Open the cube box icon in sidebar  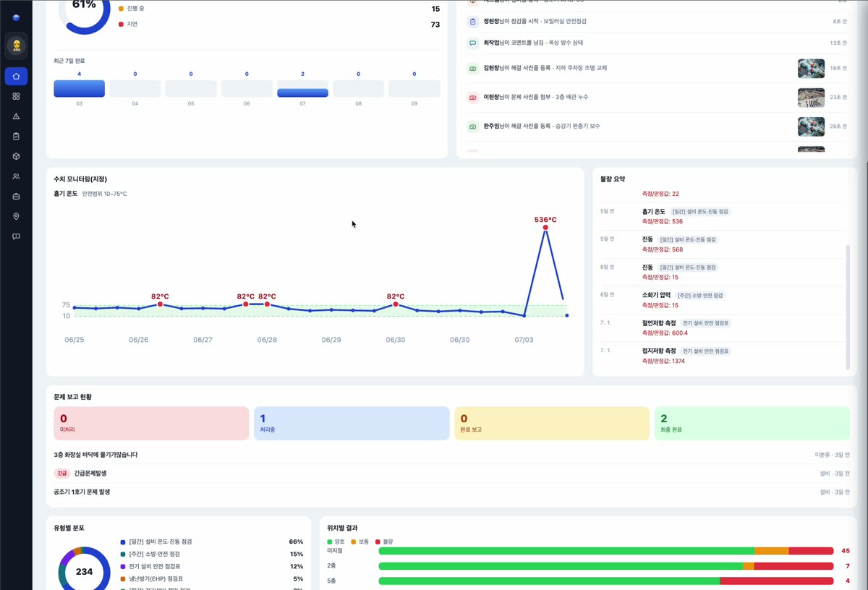pyautogui.click(x=16, y=156)
